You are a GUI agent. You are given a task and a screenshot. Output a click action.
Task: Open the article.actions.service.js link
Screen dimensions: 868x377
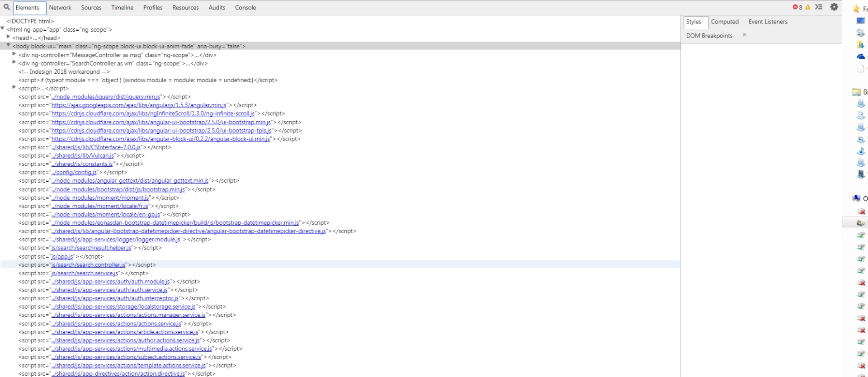[125, 332]
